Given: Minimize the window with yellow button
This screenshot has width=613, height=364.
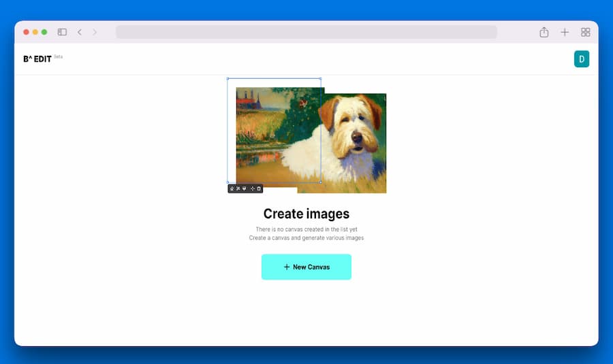Looking at the screenshot, I should 35,32.
